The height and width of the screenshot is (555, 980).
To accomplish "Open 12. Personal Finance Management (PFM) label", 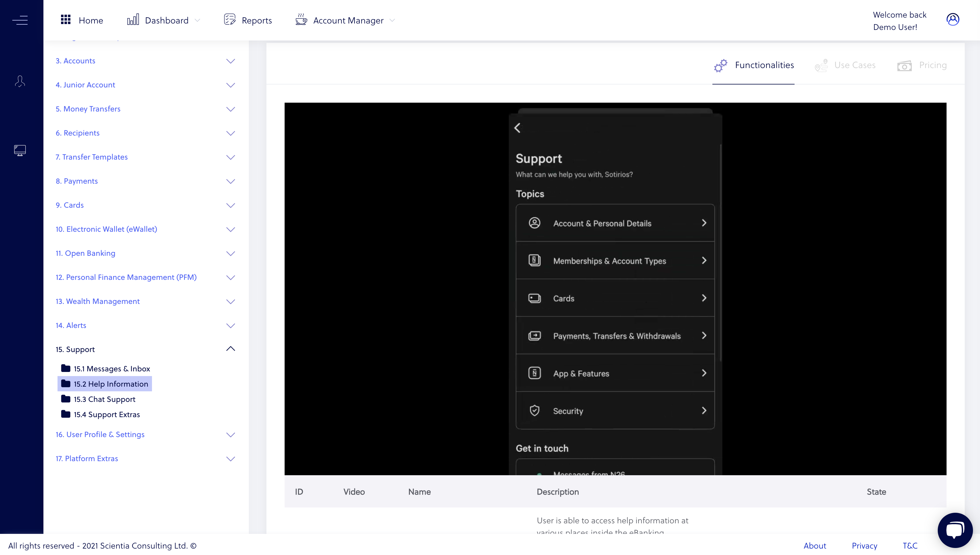I will (x=126, y=277).
